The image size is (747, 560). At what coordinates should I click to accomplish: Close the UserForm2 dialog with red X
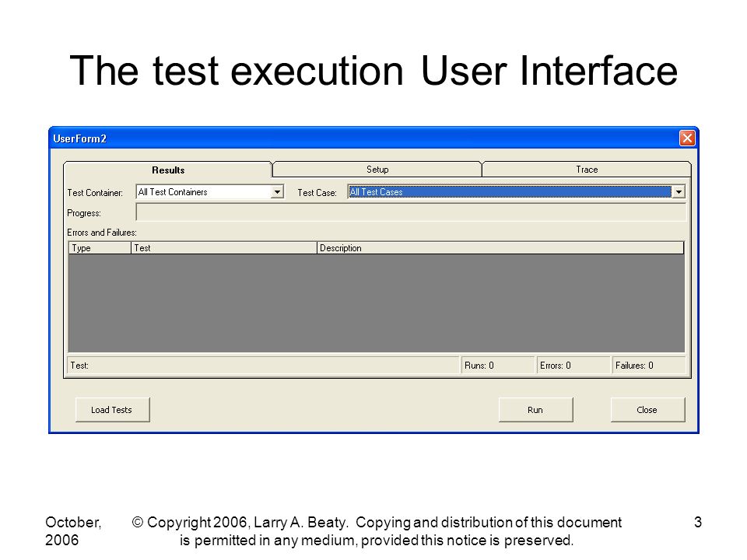(x=687, y=138)
